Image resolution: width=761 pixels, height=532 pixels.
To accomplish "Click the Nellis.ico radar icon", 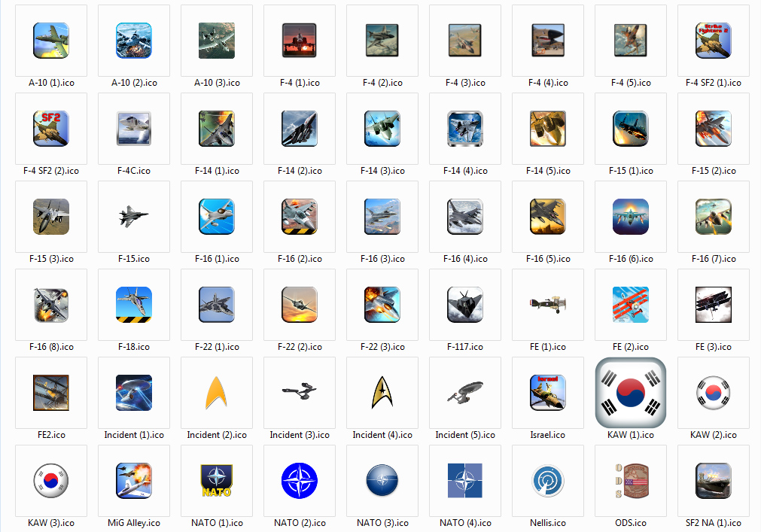I will point(548,481).
